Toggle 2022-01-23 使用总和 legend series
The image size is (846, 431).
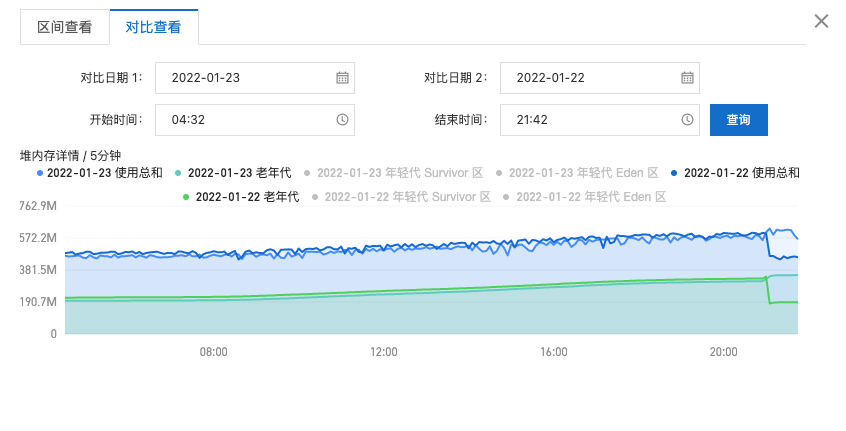click(100, 173)
